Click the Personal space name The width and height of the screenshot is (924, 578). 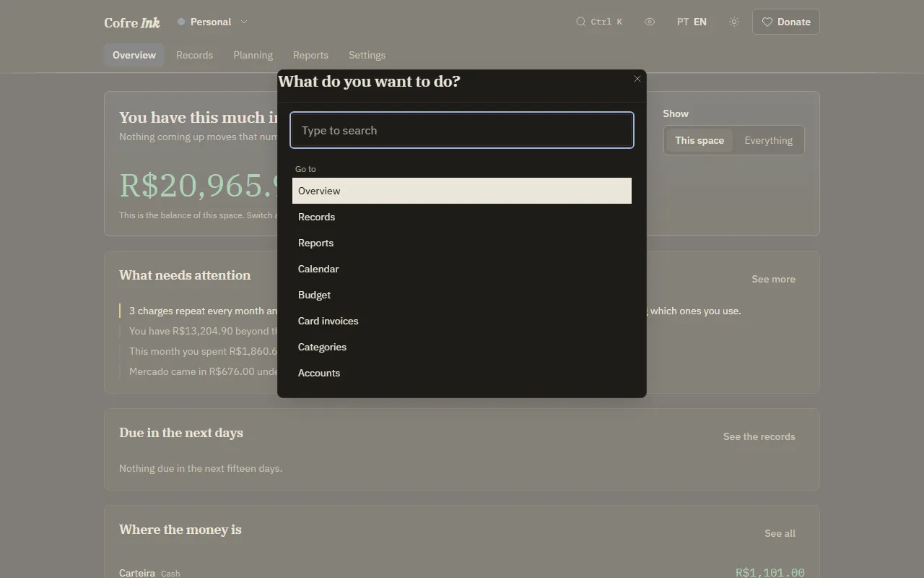pyautogui.click(x=211, y=22)
